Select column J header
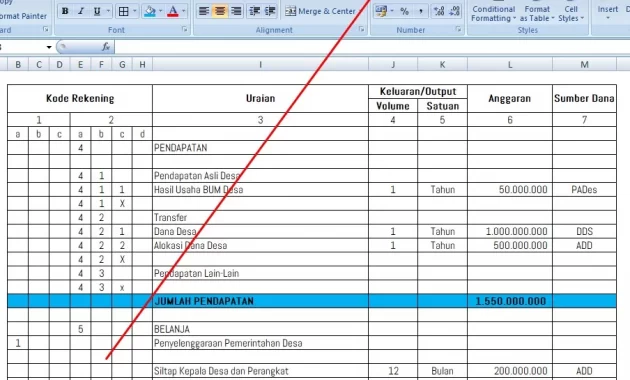 [x=393, y=64]
